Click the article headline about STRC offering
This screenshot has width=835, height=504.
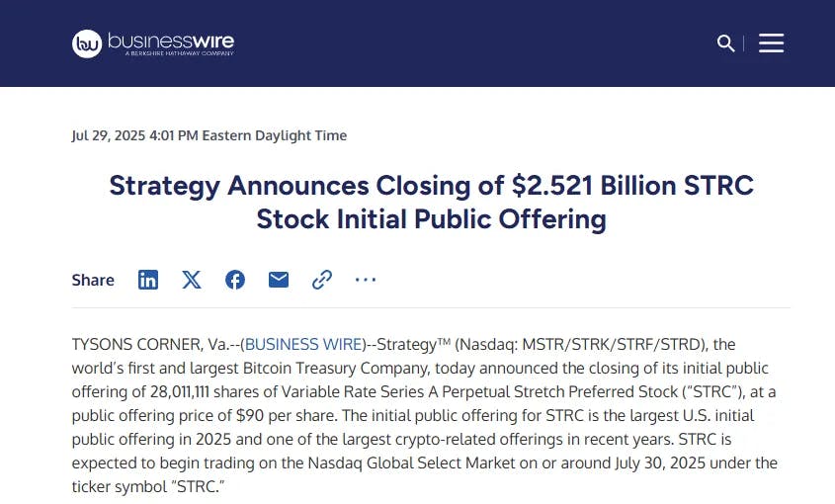tap(432, 202)
